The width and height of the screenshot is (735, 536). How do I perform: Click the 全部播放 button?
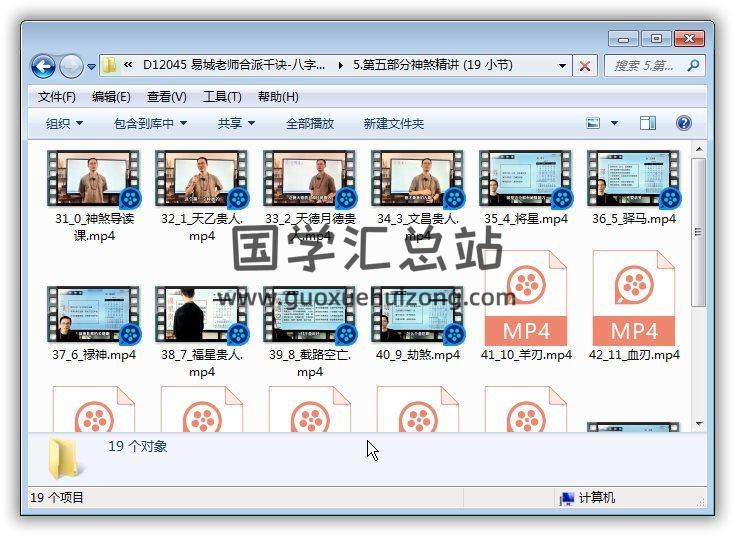[310, 123]
